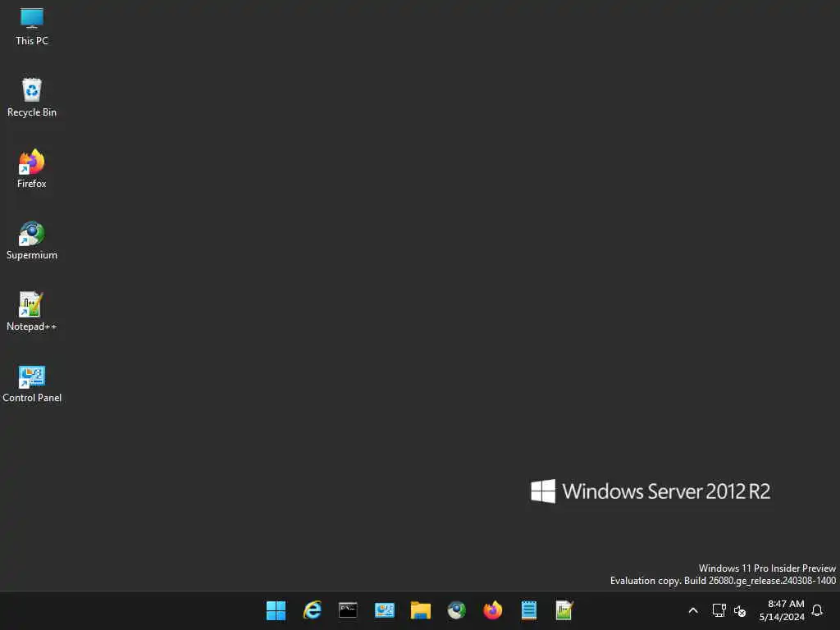Open Control Panel from the taskbar
Image resolution: width=840 pixels, height=630 pixels.
tap(384, 610)
